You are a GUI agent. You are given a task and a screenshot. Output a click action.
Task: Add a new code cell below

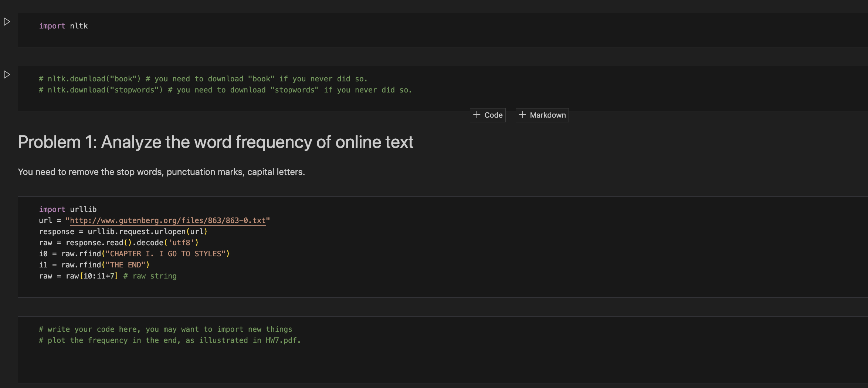(487, 115)
